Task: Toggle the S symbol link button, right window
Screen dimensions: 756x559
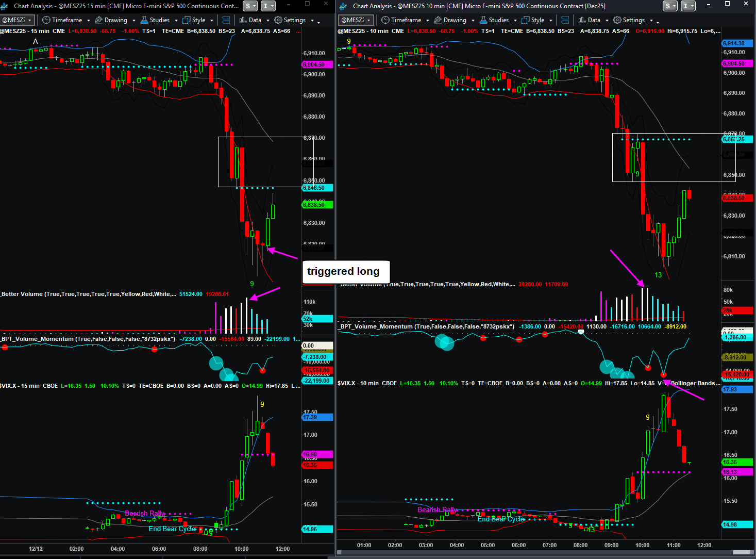Action: point(670,6)
